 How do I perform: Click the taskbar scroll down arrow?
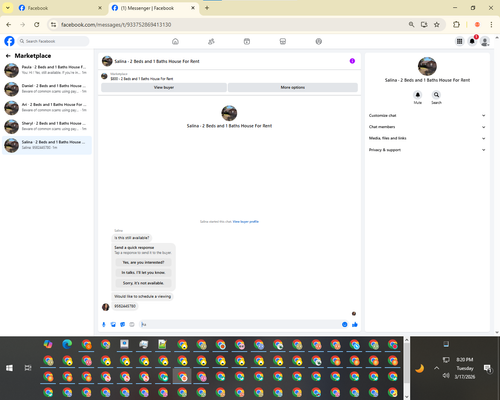(x=407, y=396)
